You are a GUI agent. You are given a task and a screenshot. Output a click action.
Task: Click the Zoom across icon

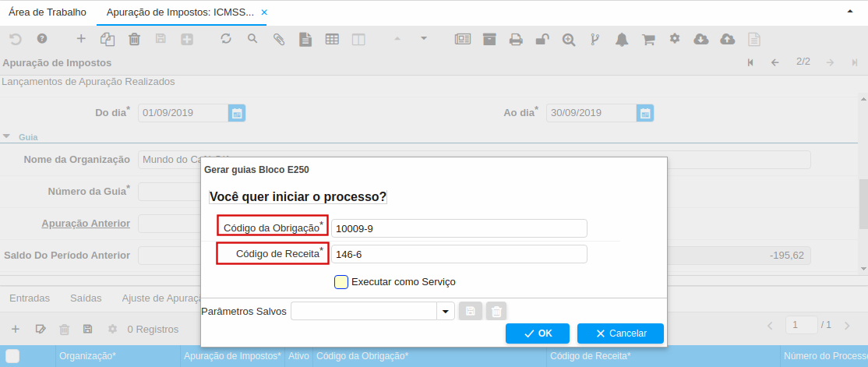(569, 39)
